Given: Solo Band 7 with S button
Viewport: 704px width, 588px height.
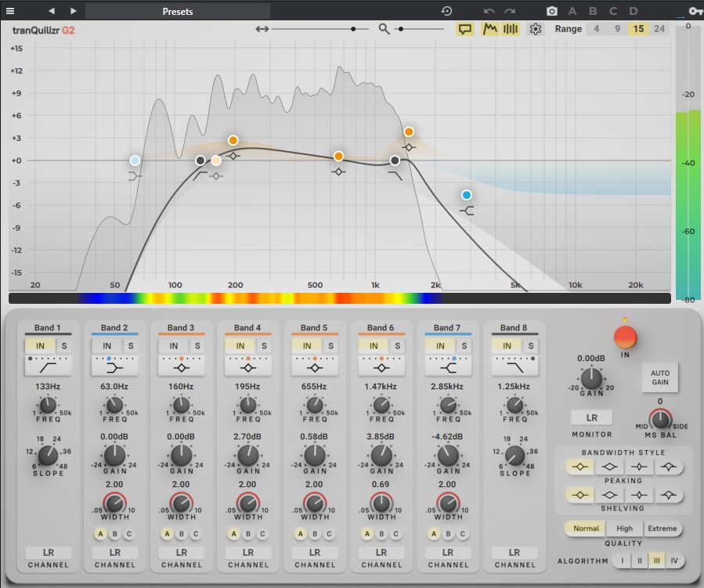Looking at the screenshot, I should pyautogui.click(x=464, y=346).
